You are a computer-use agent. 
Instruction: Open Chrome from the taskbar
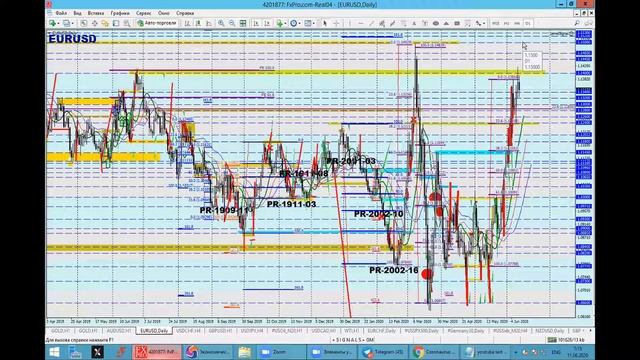[434, 352]
